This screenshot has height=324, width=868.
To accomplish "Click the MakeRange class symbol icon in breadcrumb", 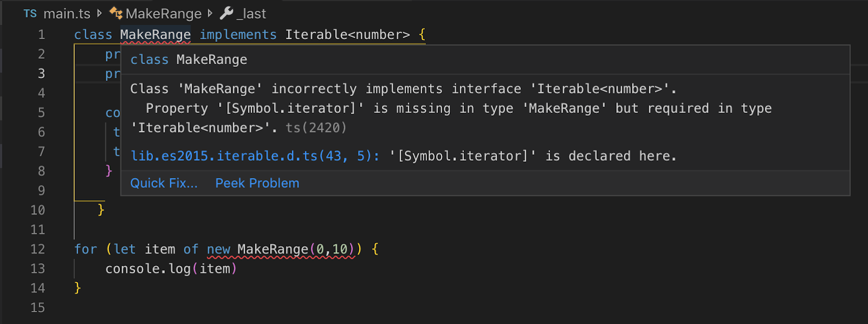I will click(116, 13).
